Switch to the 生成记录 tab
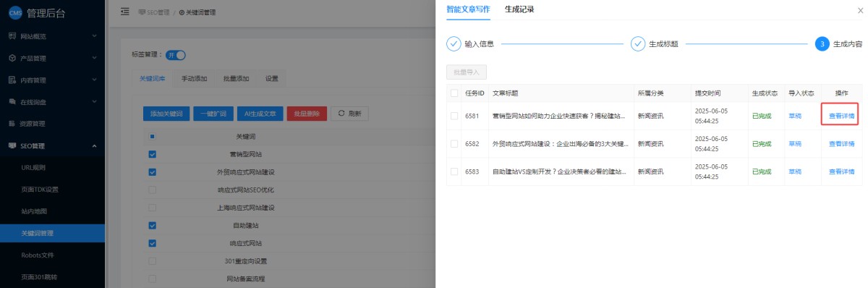The image size is (868, 288). [519, 9]
